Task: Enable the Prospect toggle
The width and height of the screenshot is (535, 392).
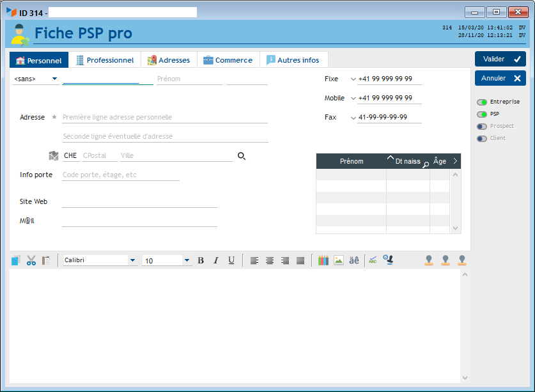Action: point(482,126)
